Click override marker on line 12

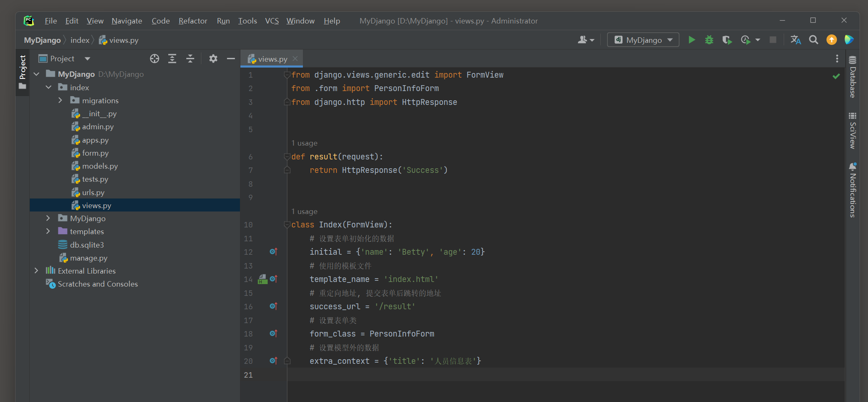tap(274, 252)
